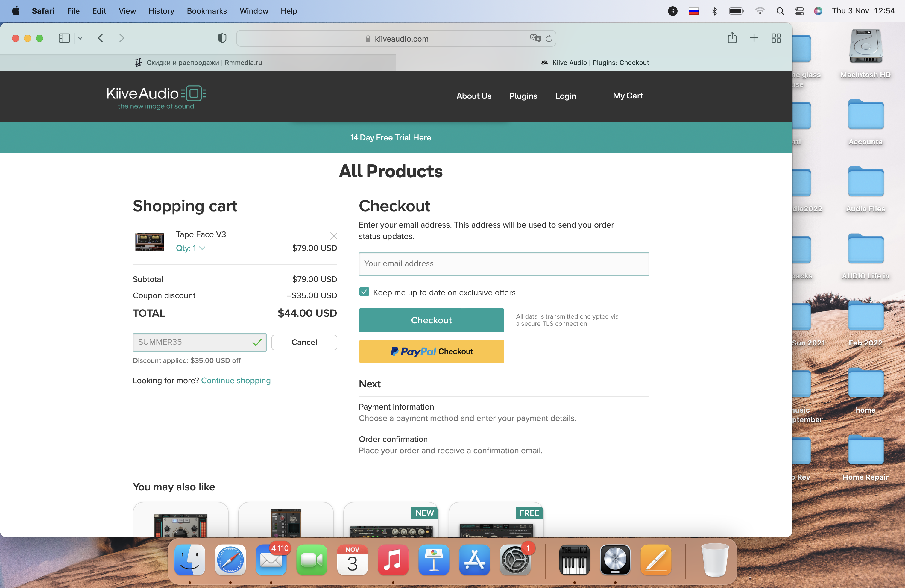905x588 pixels.
Task: Click the translate page icon in address bar
Action: (x=535, y=38)
